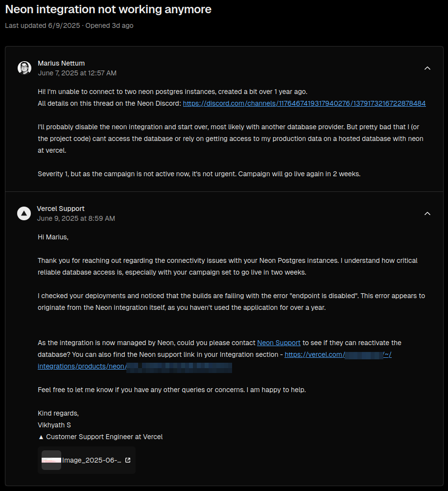Click the integrations/products/neon link line

click(135, 366)
